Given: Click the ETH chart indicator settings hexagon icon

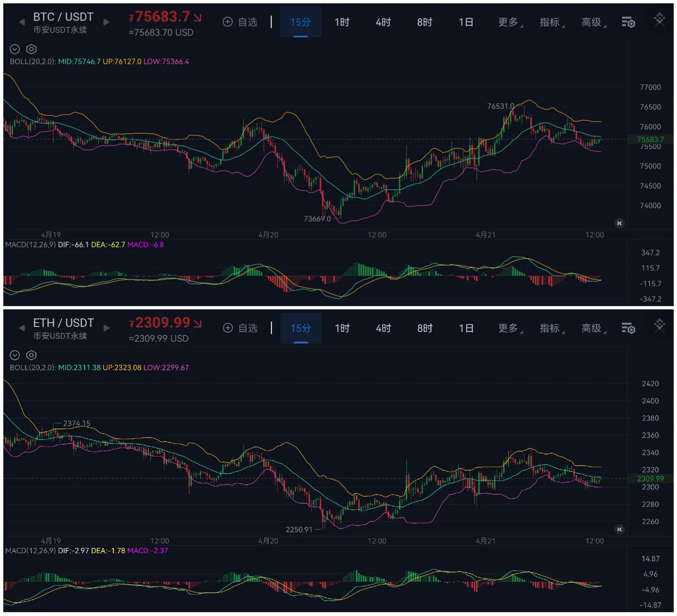Looking at the screenshot, I should click(x=31, y=355).
